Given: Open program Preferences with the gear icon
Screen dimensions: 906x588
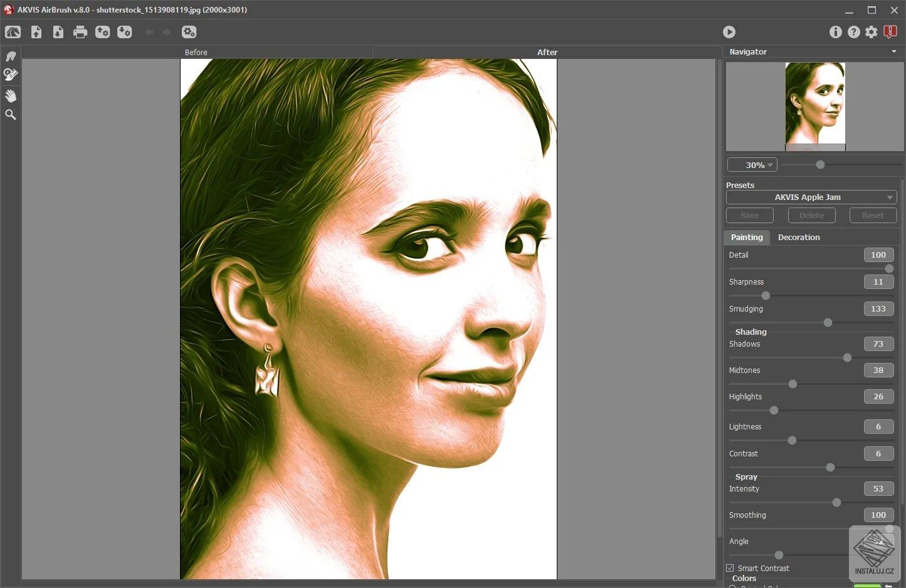Looking at the screenshot, I should 871,31.
